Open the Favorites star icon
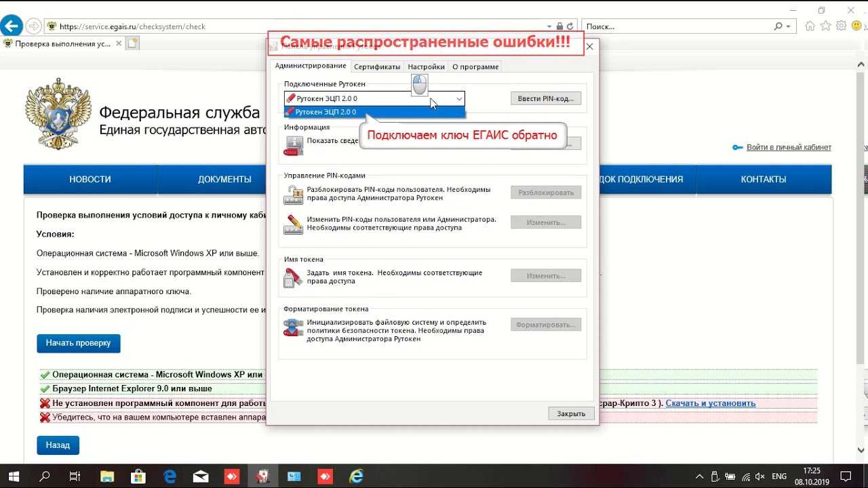Viewport: 868px width, 488px height. pos(825,26)
